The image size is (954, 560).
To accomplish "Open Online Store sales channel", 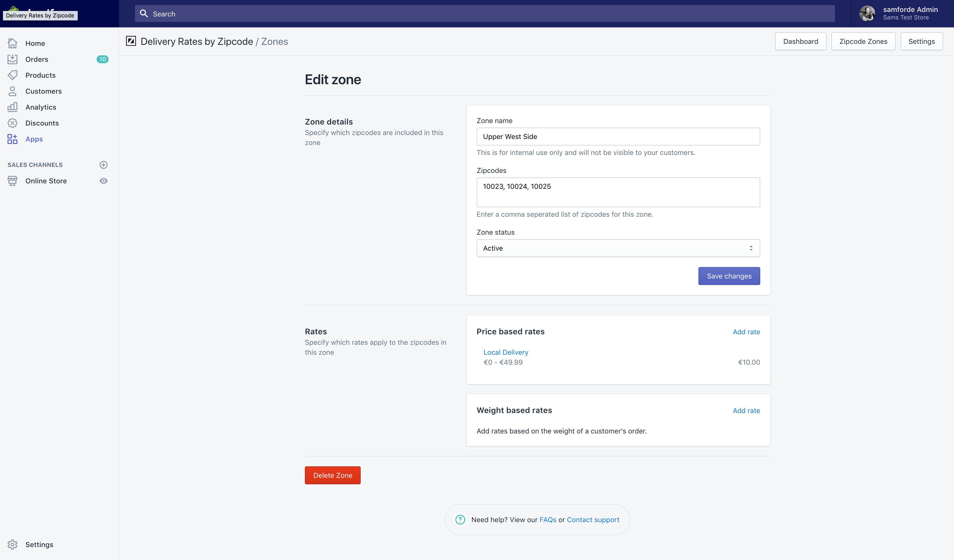I will coord(46,181).
